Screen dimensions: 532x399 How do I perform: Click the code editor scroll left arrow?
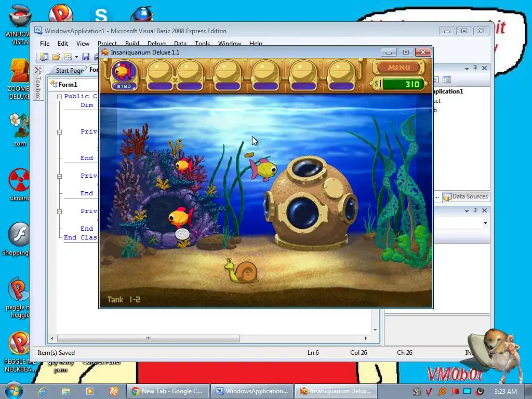[x=52, y=338]
